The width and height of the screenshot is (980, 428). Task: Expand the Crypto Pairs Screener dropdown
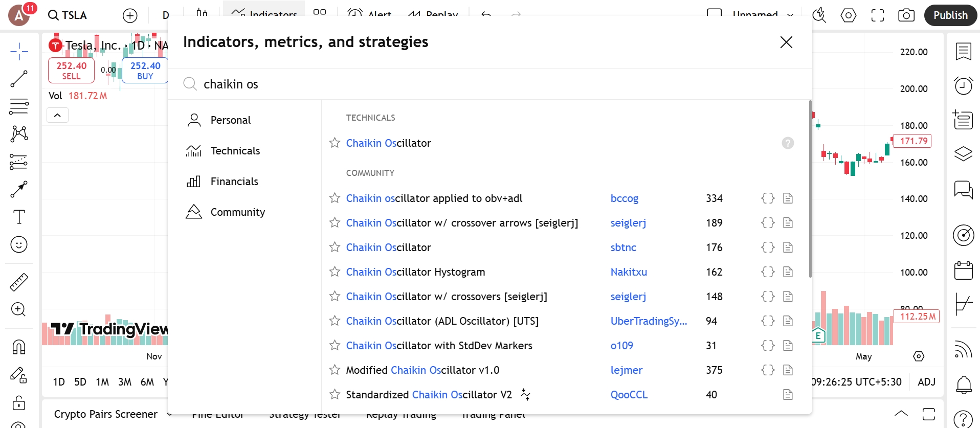[x=169, y=414]
